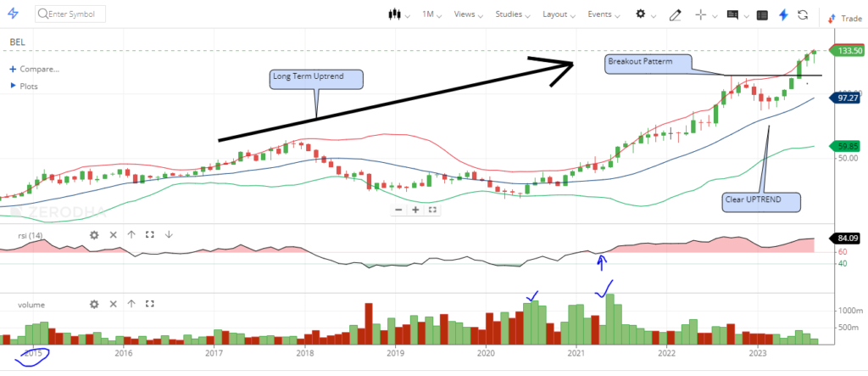Click the 2017 label on time axis

214,353
